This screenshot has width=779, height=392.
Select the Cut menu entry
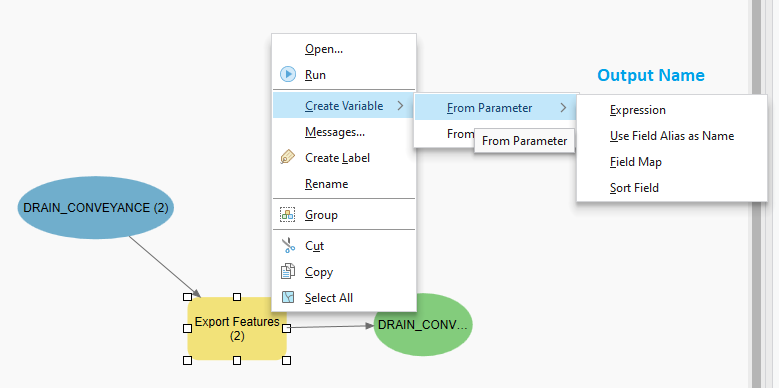point(344,245)
